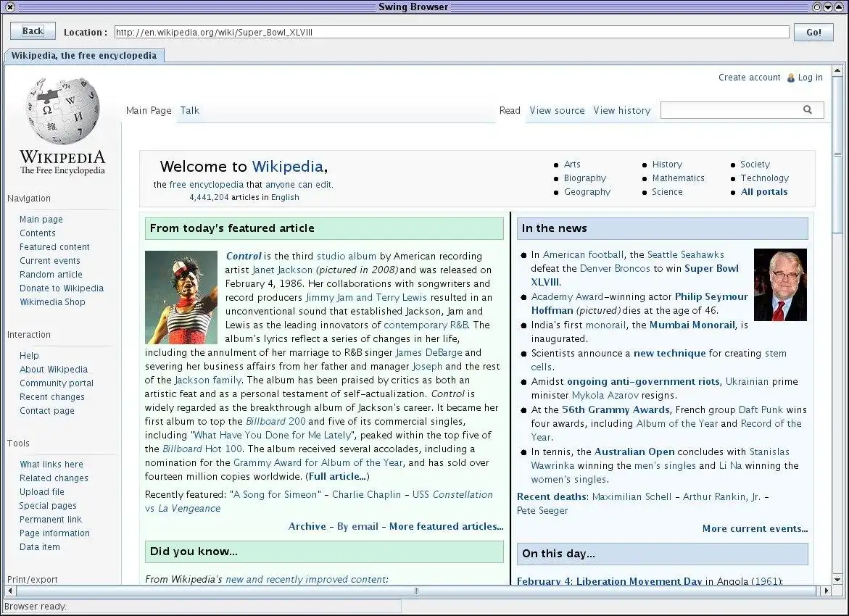Click the vertical scrollbar up arrow
The width and height of the screenshot is (849, 616).
837,71
